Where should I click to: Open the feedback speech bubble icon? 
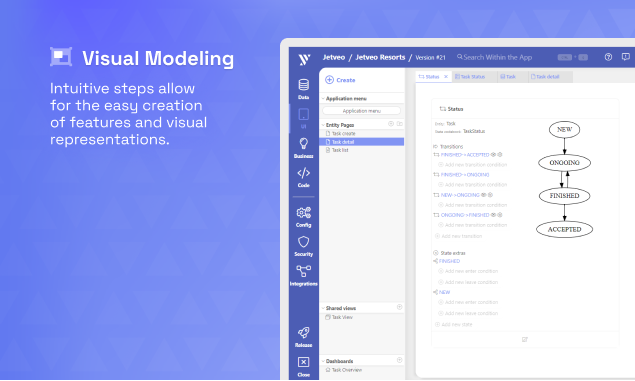pos(626,57)
